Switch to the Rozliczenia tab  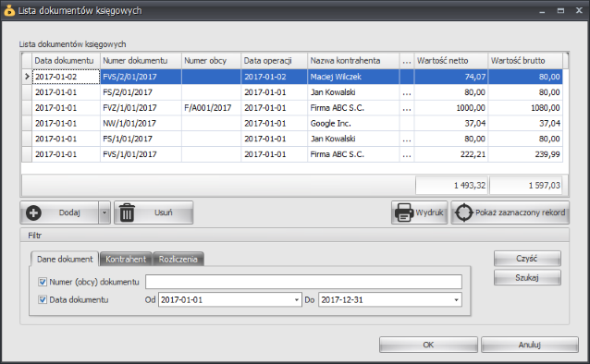tap(178, 259)
